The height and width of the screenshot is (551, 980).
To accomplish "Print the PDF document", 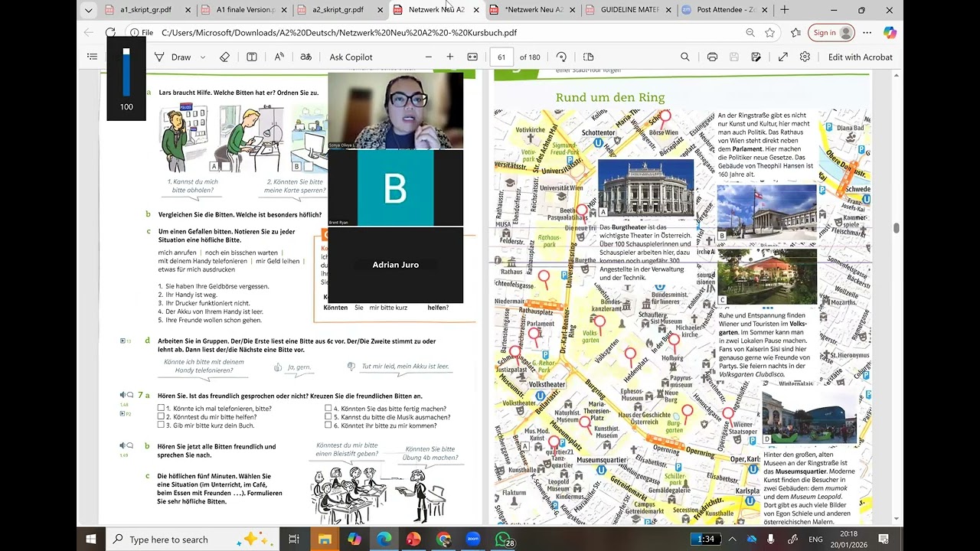I will point(712,57).
